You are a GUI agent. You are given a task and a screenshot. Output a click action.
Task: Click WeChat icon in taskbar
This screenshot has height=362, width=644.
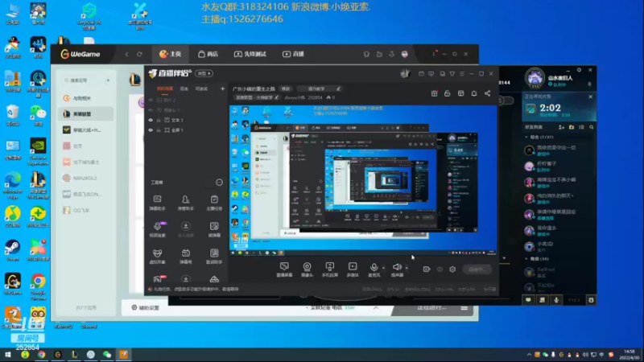tap(107, 354)
